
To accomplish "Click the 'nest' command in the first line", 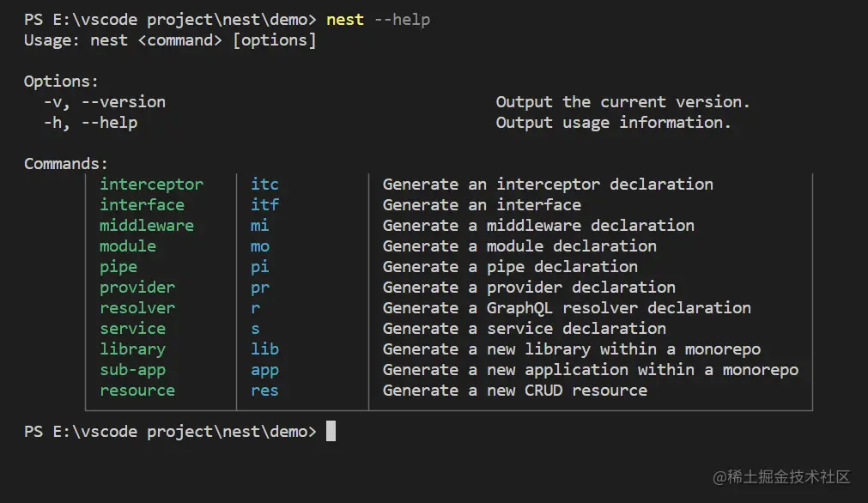I will pos(345,19).
